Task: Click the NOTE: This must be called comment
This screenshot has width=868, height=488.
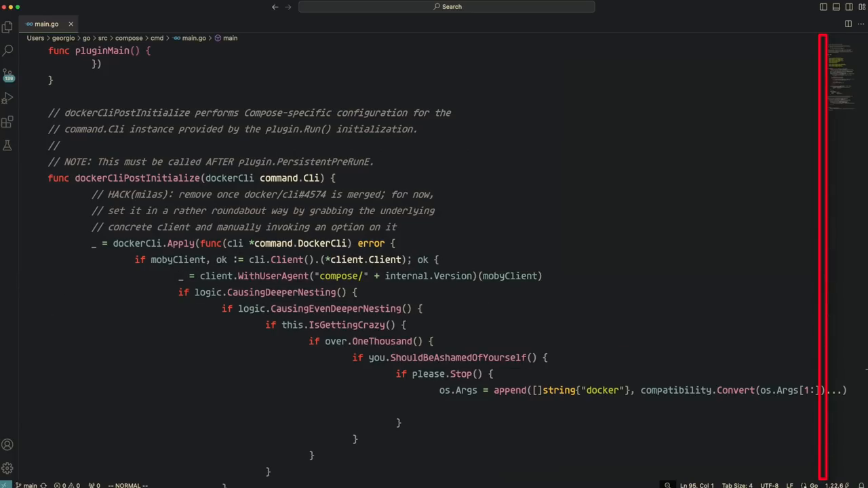Action: pos(211,162)
